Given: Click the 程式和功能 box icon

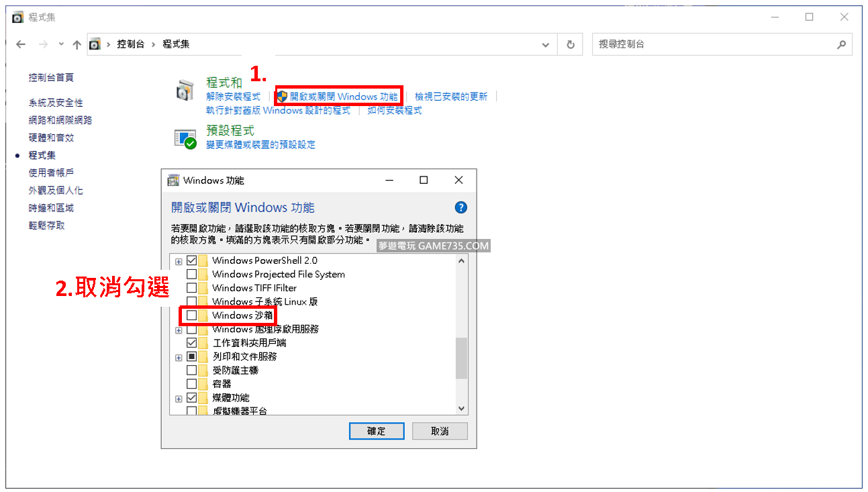Looking at the screenshot, I should click(x=185, y=91).
